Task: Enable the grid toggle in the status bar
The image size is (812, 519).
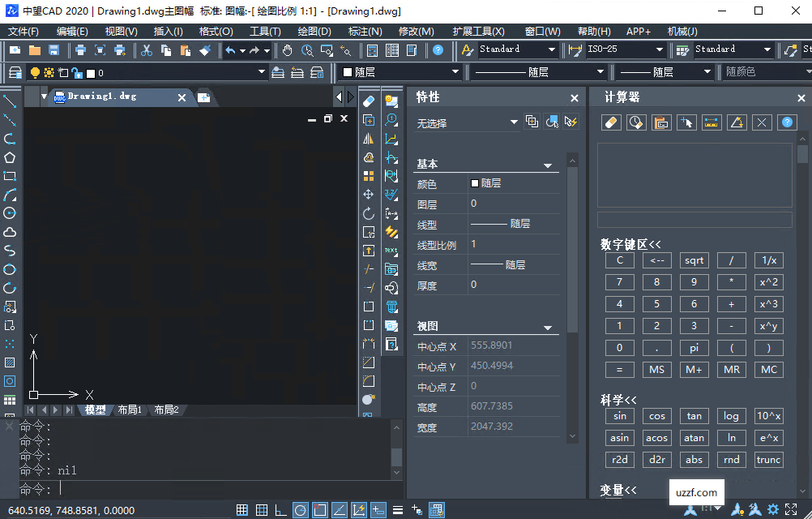Action: pos(262,509)
